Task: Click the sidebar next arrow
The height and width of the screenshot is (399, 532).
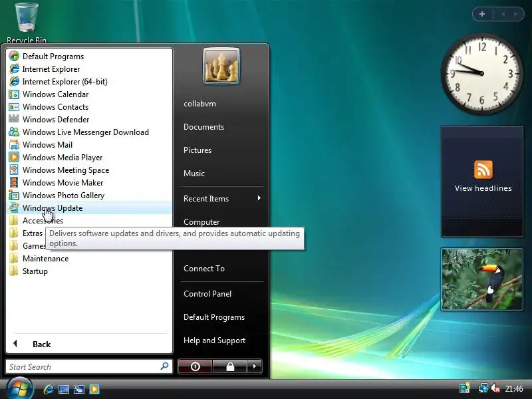Action: coord(516,14)
